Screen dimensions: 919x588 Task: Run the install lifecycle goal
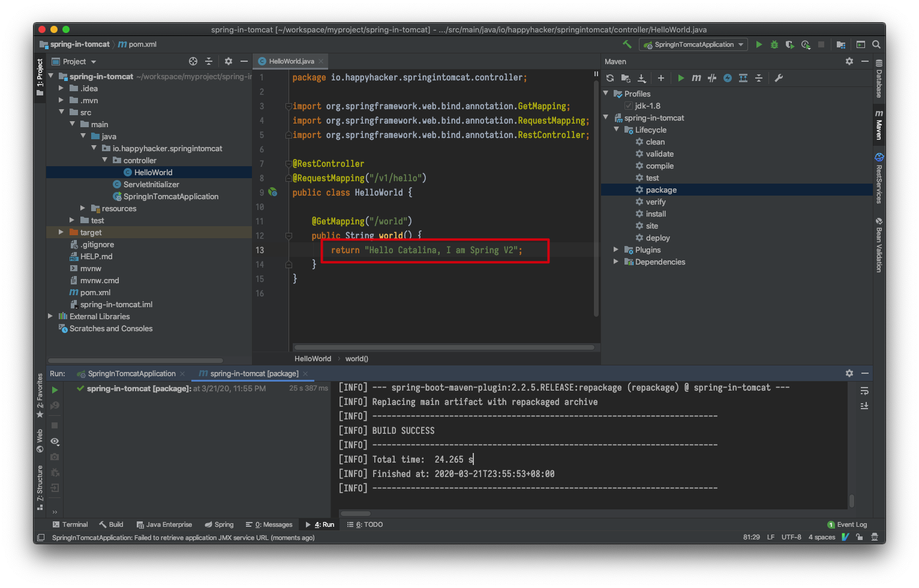point(656,214)
